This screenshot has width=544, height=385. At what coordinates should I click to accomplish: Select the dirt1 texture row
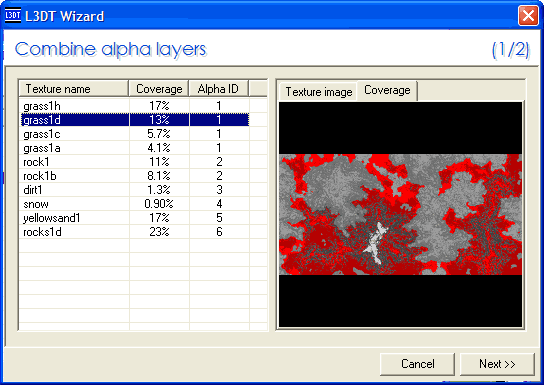coord(135,190)
